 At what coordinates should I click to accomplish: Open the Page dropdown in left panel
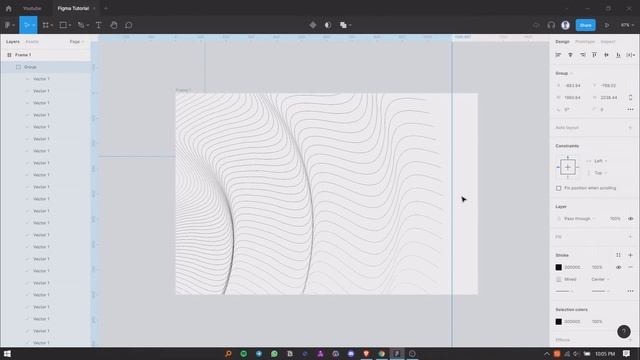pyautogui.click(x=77, y=42)
